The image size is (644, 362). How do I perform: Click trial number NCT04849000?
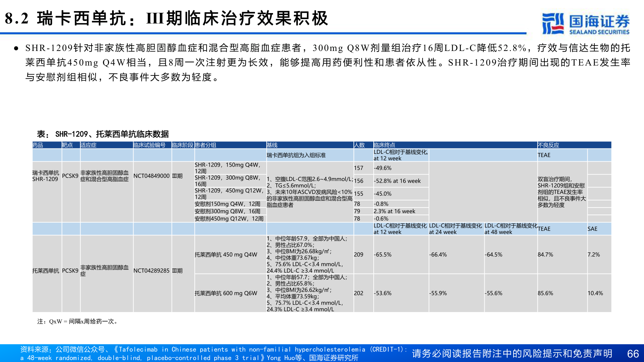coord(152,176)
